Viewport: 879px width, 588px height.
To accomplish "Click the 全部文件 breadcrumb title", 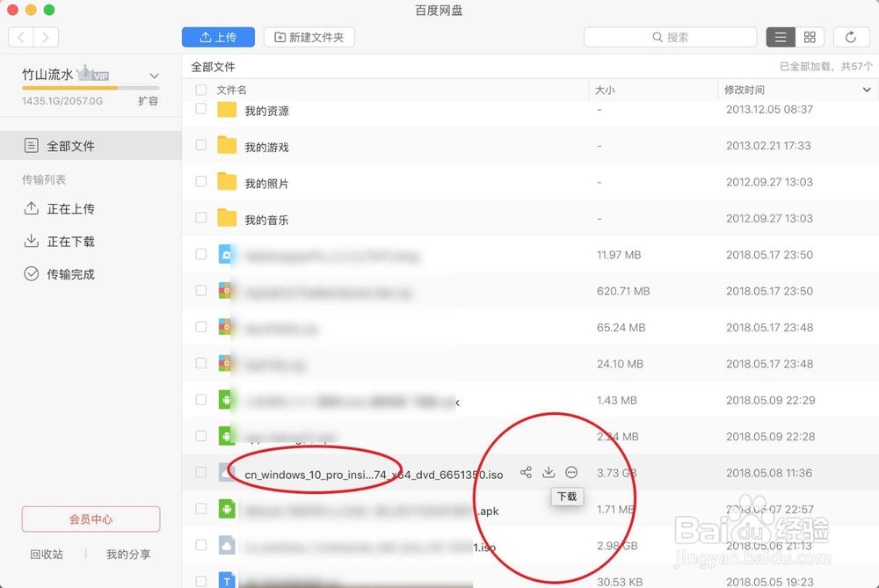I will point(213,68).
